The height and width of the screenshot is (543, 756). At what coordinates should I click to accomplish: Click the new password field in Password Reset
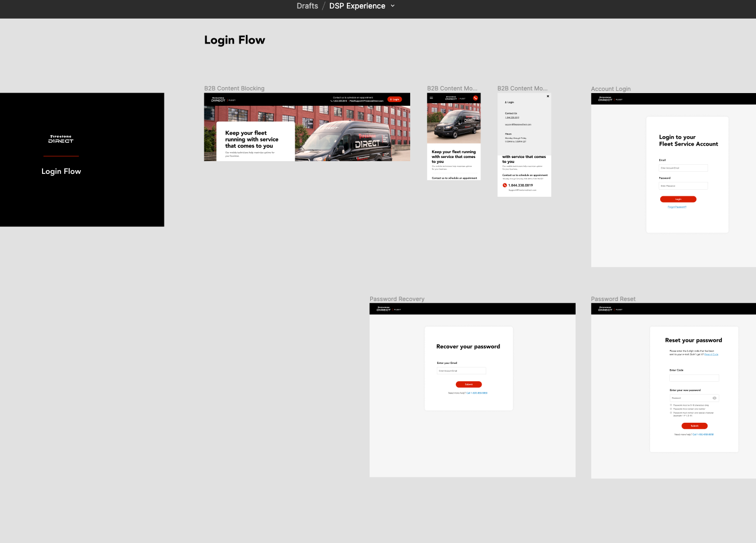click(x=694, y=398)
